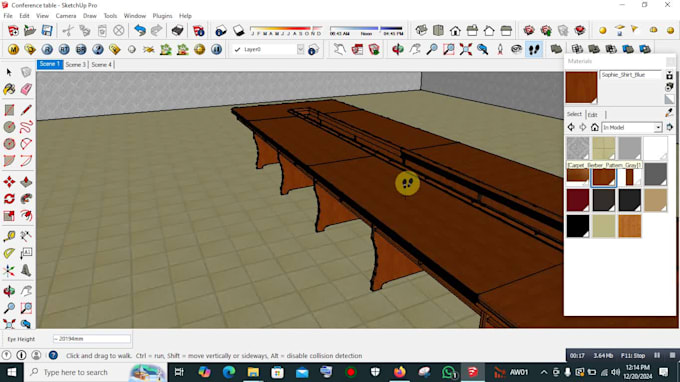Click the status bar help question icon
Image resolution: width=680 pixels, height=382 pixels.
53,355
